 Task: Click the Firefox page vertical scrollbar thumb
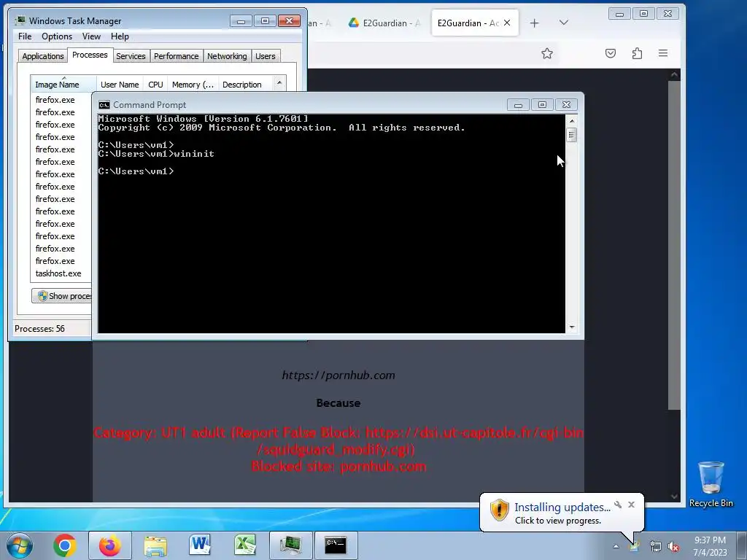(x=674, y=245)
